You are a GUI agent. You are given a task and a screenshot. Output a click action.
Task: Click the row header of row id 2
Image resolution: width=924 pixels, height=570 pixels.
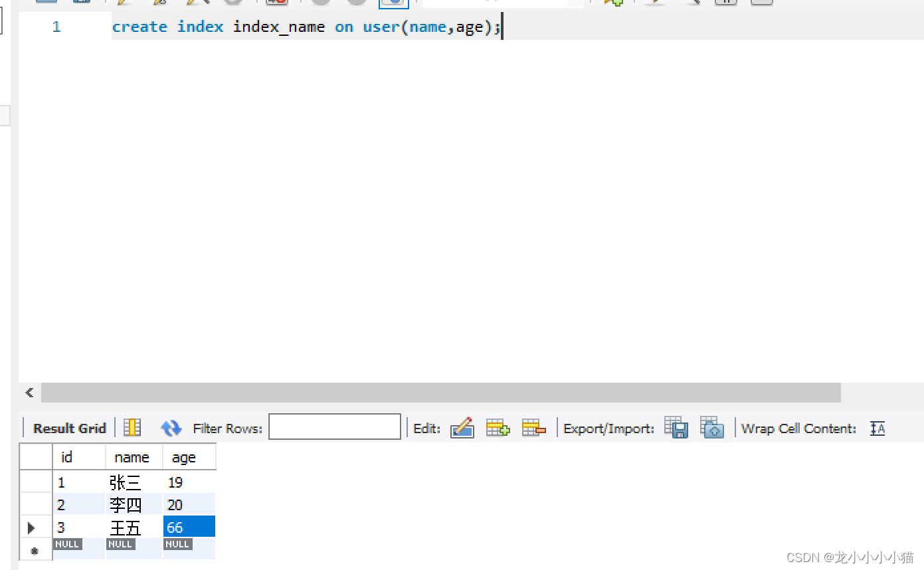click(x=36, y=505)
